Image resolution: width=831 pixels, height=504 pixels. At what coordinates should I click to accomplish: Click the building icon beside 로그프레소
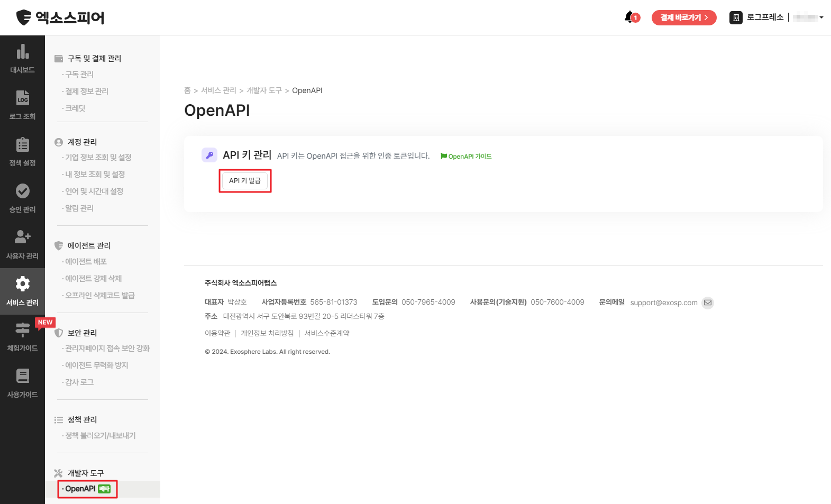coord(736,17)
